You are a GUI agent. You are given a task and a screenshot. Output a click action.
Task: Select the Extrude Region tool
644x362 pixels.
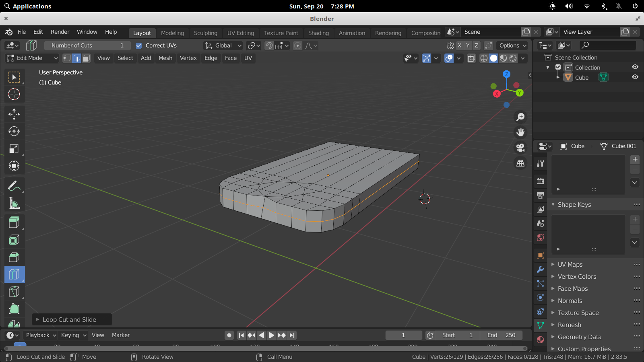coord(14,222)
